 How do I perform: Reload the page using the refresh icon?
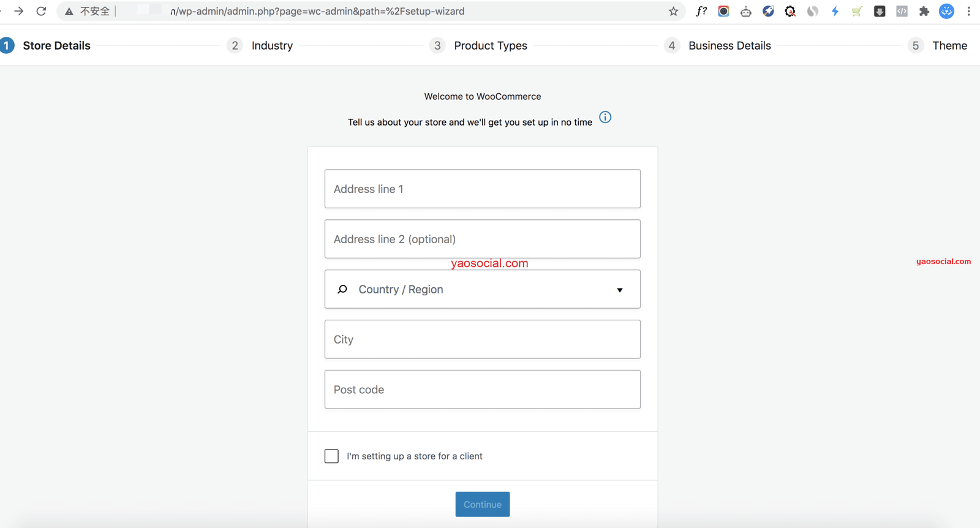pyautogui.click(x=41, y=11)
